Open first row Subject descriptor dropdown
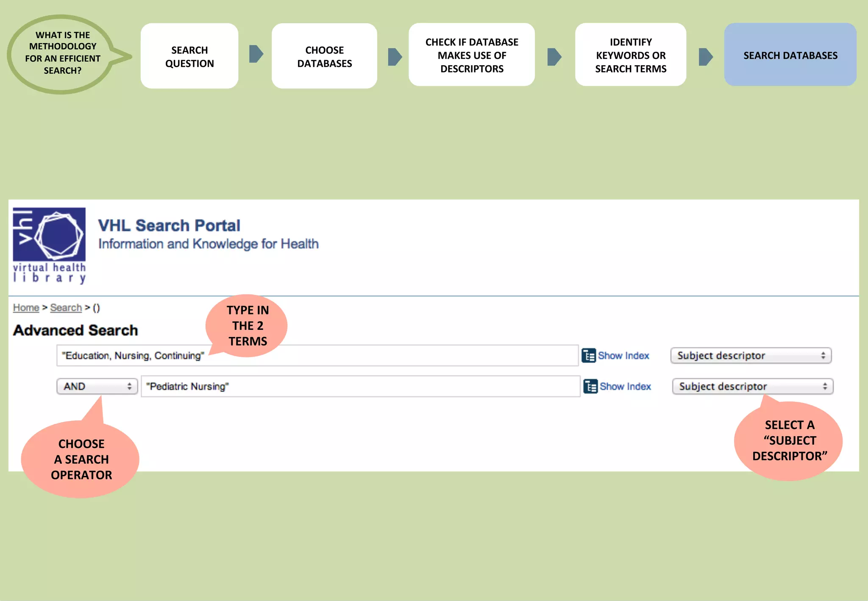This screenshot has height=601, width=868. 751,356
